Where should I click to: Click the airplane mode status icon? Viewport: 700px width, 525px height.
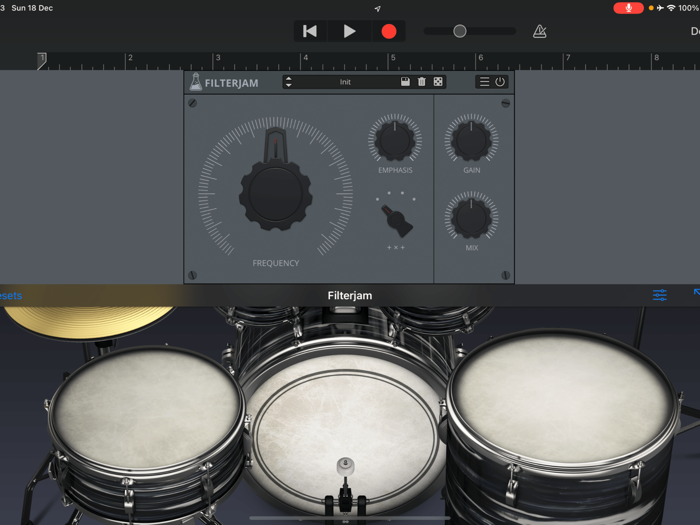click(660, 8)
